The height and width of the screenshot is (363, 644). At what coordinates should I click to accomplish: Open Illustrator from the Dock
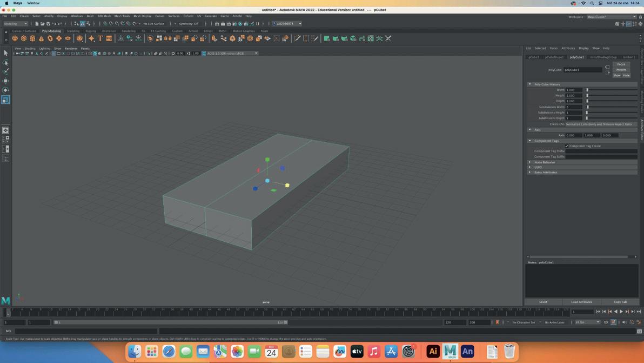[x=432, y=351]
